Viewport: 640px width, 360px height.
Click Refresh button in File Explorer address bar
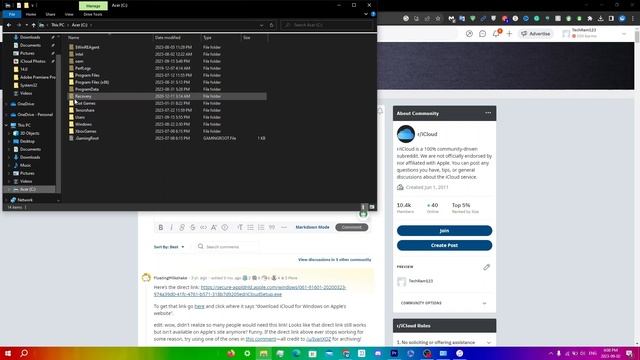pos(271,25)
